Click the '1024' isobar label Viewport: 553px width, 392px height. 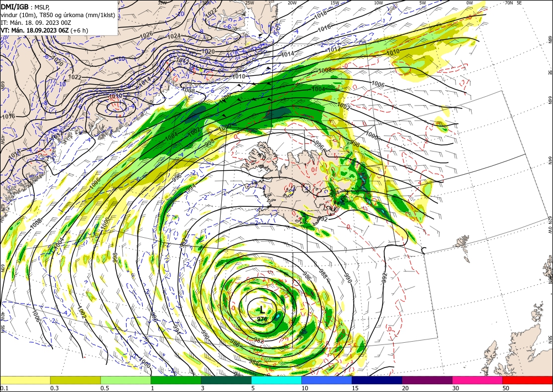[x=174, y=36]
